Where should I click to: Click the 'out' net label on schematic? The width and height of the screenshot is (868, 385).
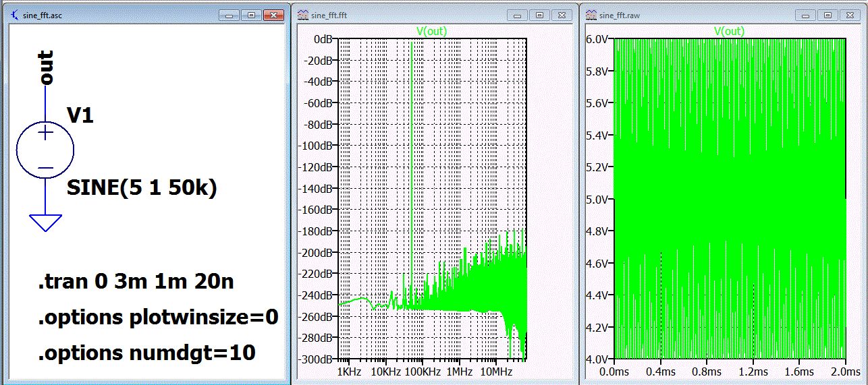pos(46,67)
